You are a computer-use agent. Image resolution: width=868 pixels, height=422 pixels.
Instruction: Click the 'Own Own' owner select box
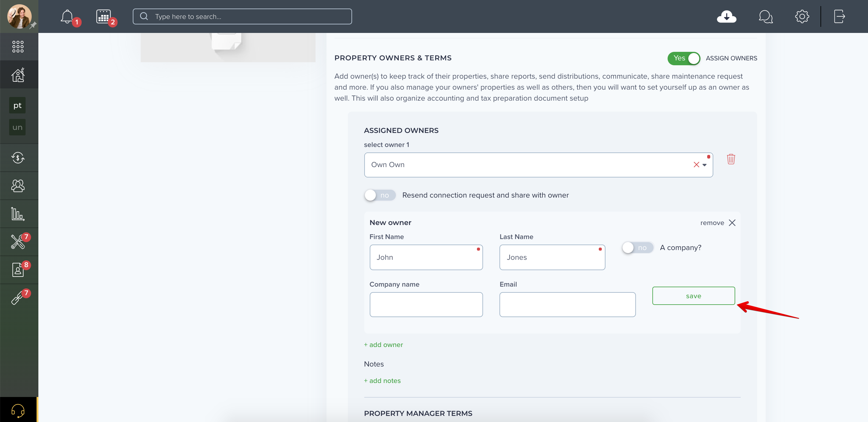coord(538,165)
